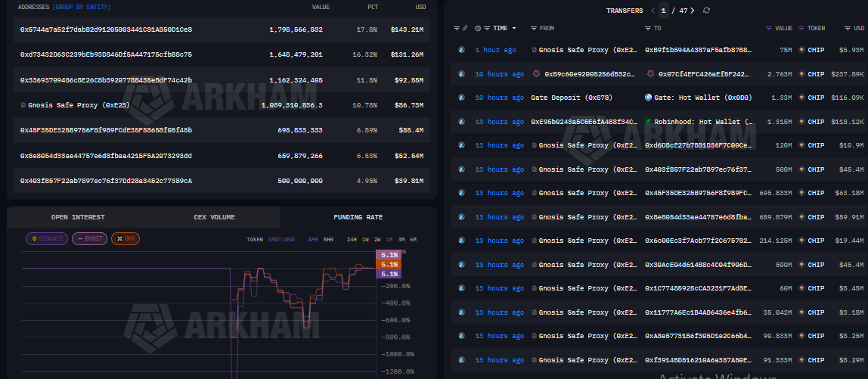Switch to Open Interest tab
Image resolution: width=868 pixels, height=379 pixels.
(78, 217)
